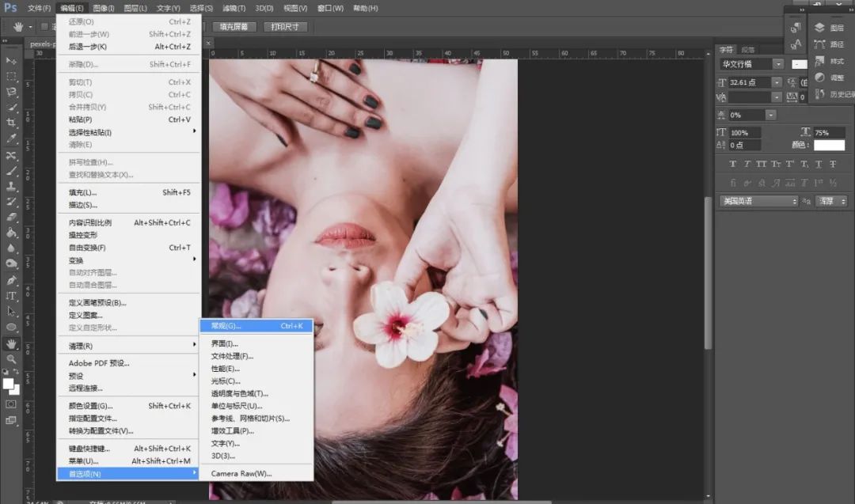Open the 路径 (Paths) panel
The height and width of the screenshot is (504, 855).
[830, 44]
